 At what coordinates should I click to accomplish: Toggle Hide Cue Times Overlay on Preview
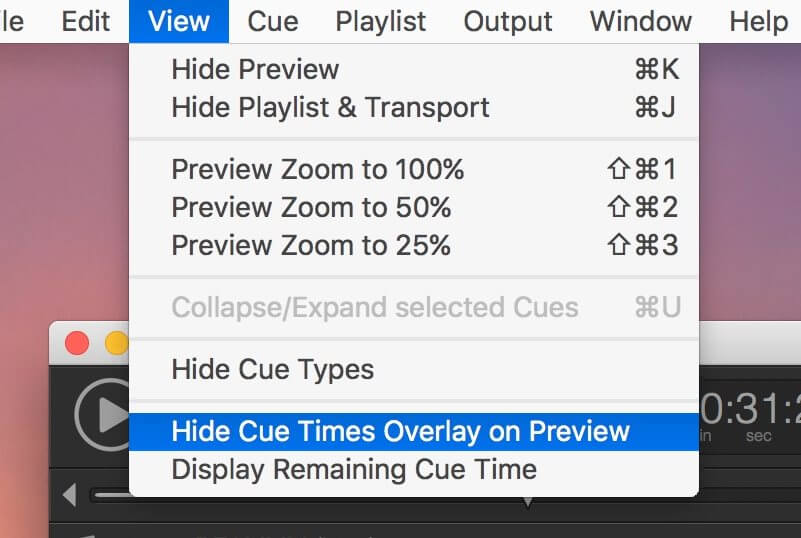[x=414, y=432]
